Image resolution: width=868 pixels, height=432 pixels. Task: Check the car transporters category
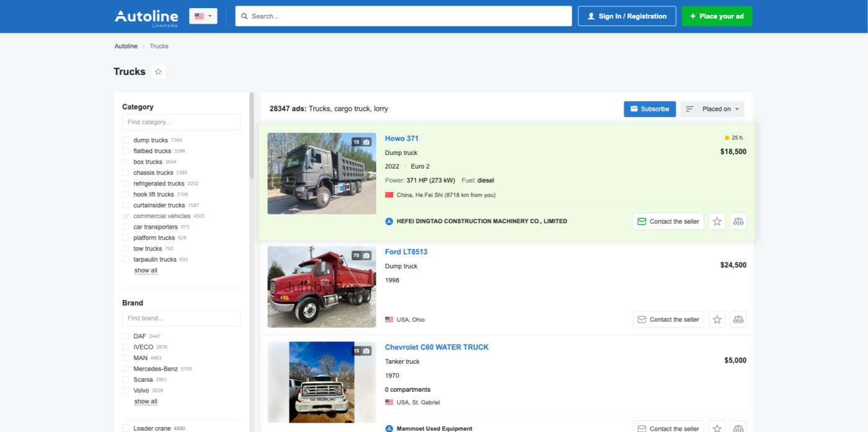click(x=126, y=227)
